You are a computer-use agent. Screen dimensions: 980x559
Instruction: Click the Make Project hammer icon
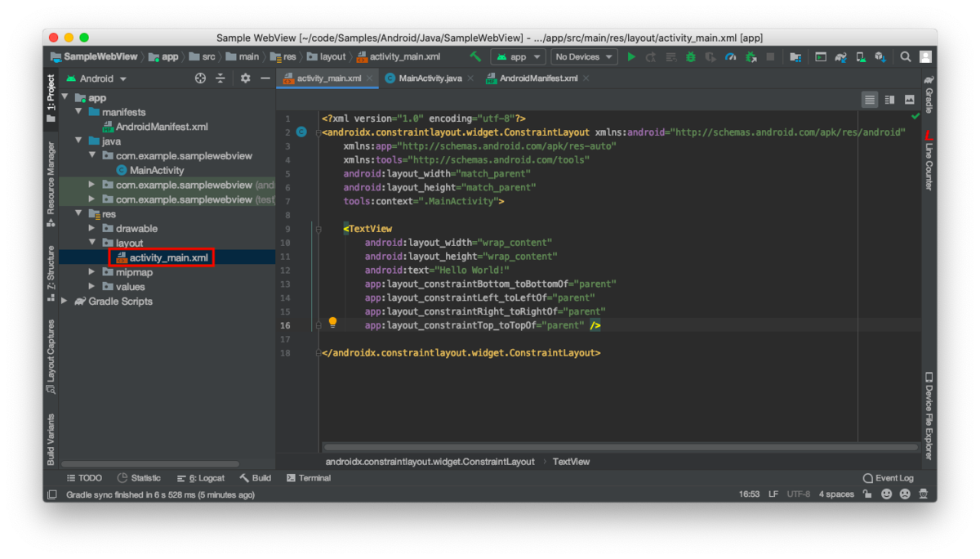pyautogui.click(x=475, y=57)
